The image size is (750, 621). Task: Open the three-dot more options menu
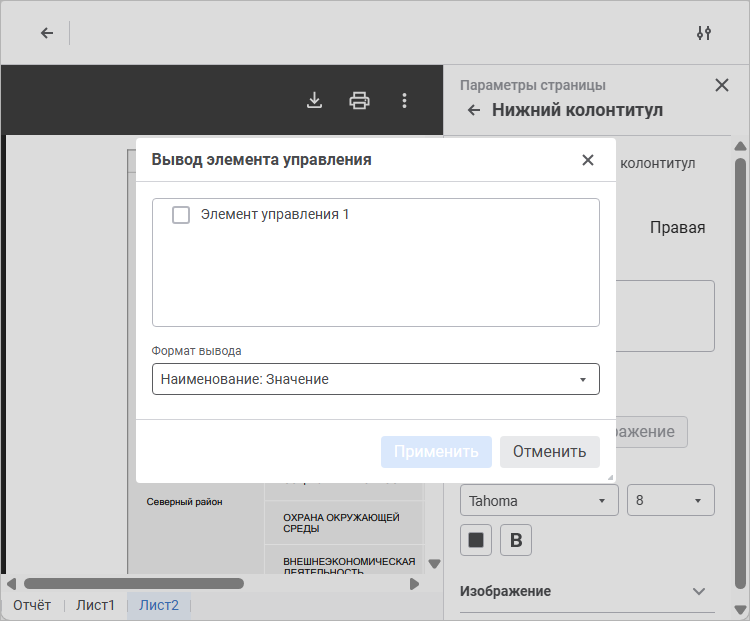404,100
